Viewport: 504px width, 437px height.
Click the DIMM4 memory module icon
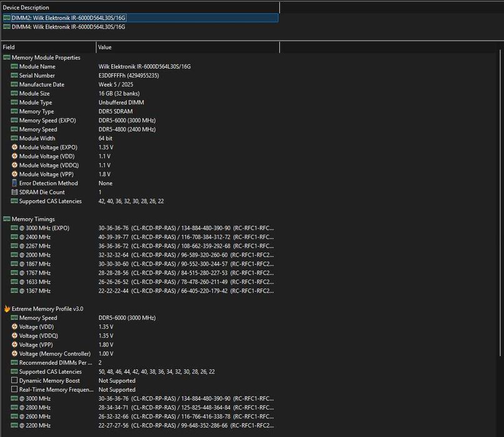click(x=6, y=27)
